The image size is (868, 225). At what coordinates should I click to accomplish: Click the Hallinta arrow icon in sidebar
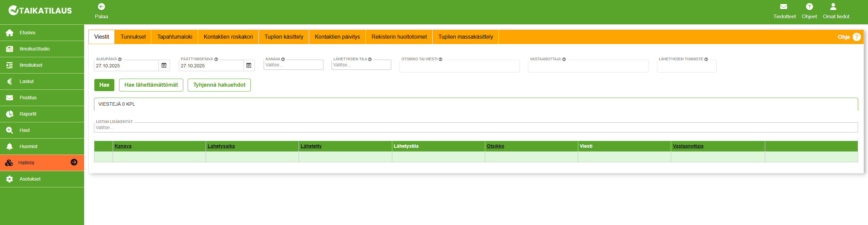point(74,162)
